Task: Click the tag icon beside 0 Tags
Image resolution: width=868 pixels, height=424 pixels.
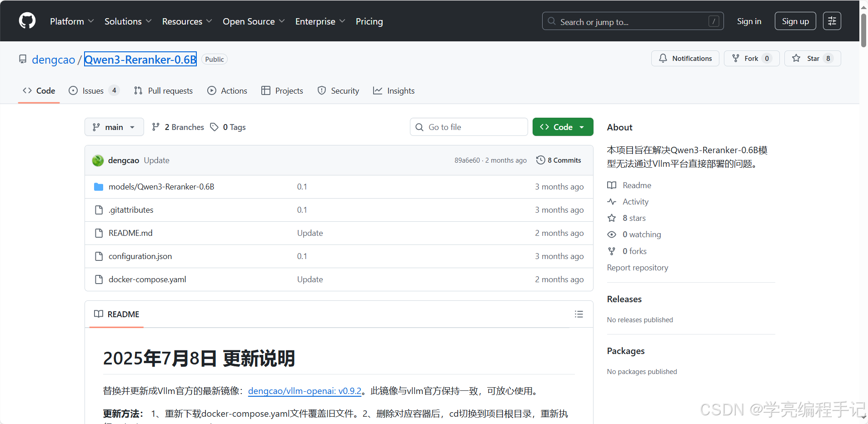Action: 215,127
